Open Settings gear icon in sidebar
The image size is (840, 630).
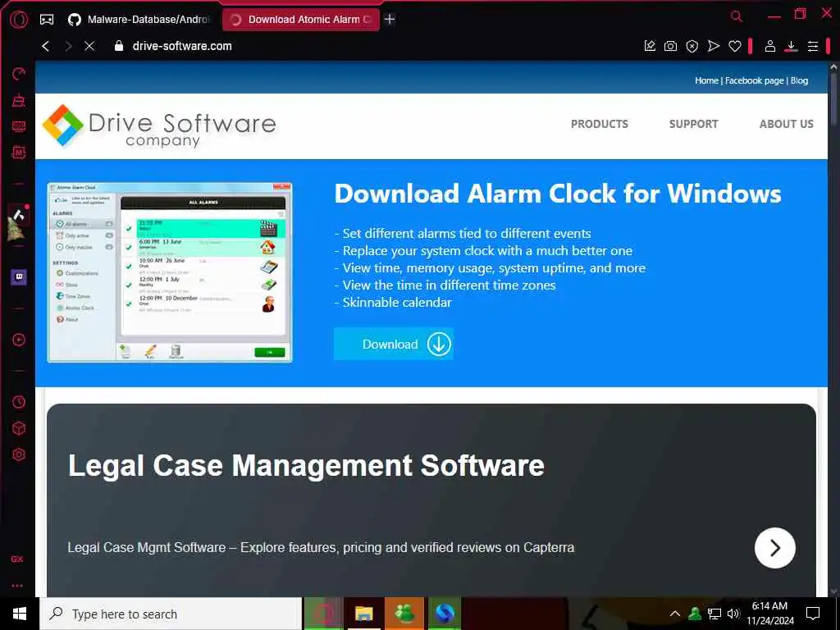point(19,454)
